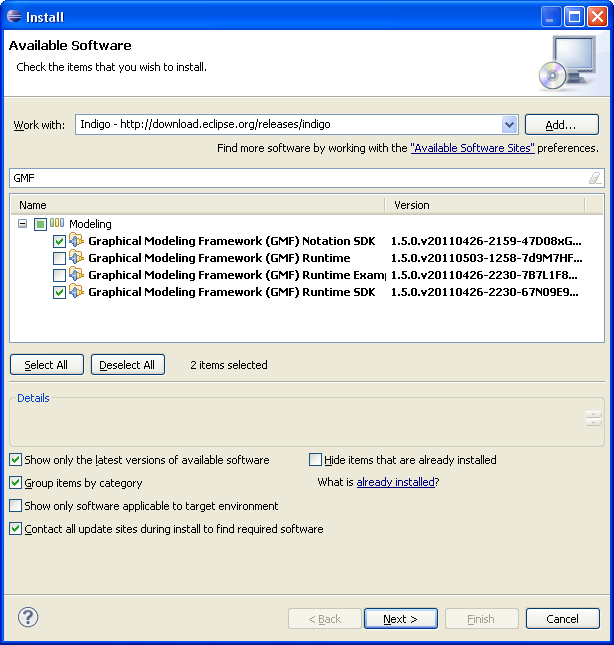Clear the GMF filter text with eraser icon
This screenshot has height=645, width=614.
point(595,178)
